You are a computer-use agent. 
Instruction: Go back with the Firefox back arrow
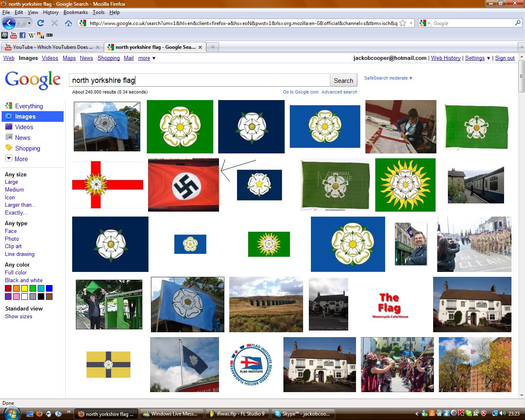(9, 23)
